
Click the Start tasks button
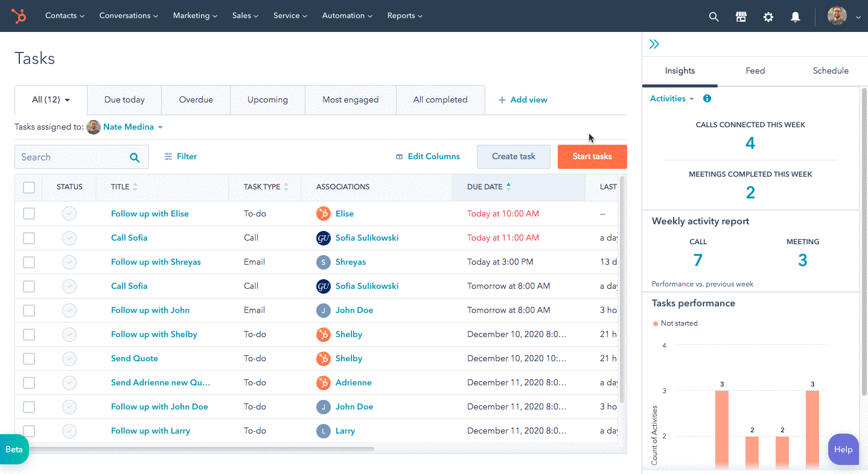tap(592, 156)
